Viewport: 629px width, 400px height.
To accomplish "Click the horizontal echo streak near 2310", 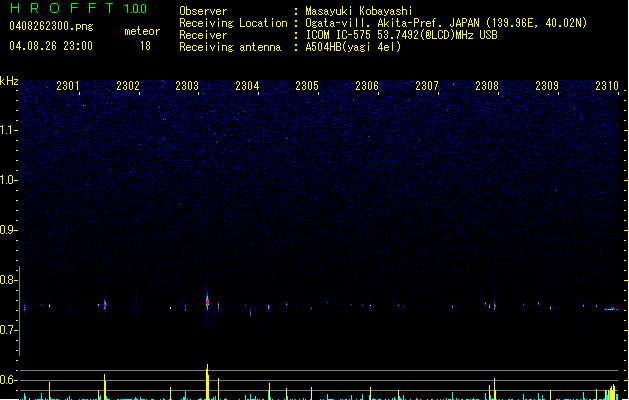I will [612, 309].
